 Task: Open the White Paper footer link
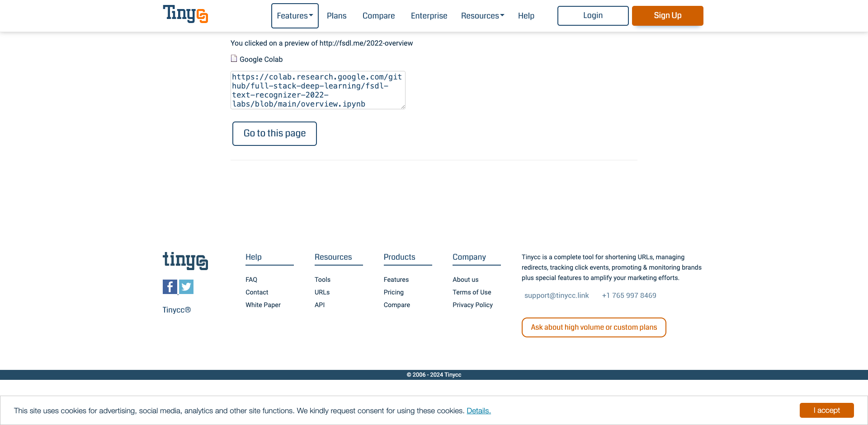(263, 305)
